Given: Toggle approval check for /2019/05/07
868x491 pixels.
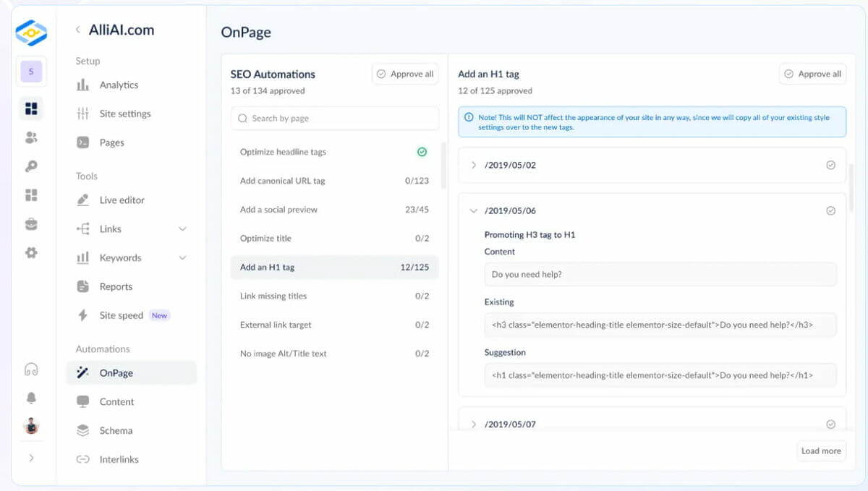Looking at the screenshot, I should [830, 424].
